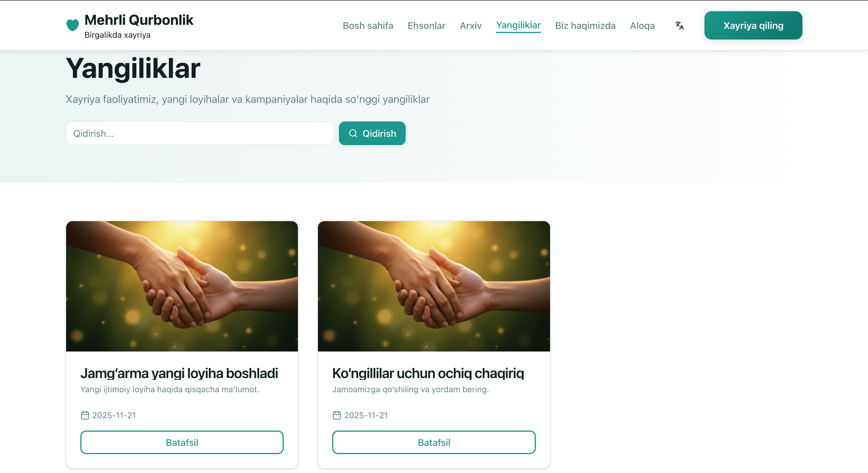Click the magnifier icon in Qidirish button
Screen dimensions: 868x473
coord(353,133)
